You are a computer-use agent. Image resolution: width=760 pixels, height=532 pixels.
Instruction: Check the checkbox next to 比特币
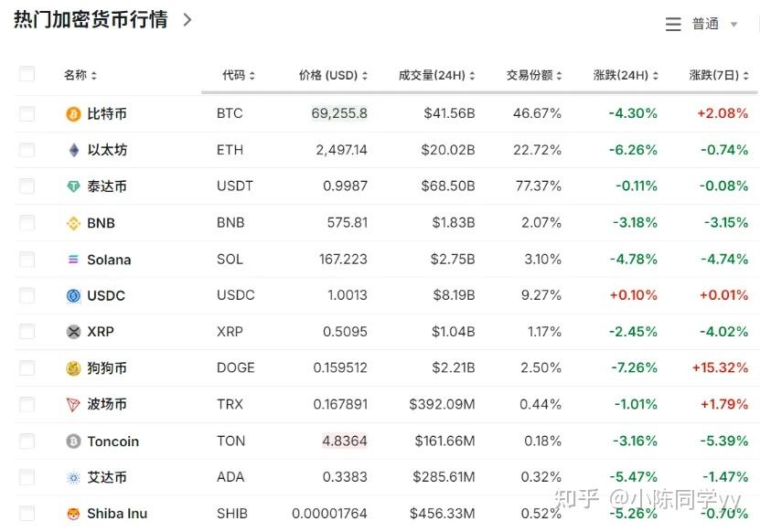[27, 113]
